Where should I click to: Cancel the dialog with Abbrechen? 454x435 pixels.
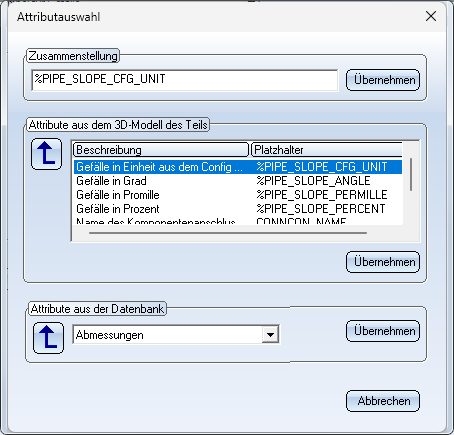tap(383, 401)
